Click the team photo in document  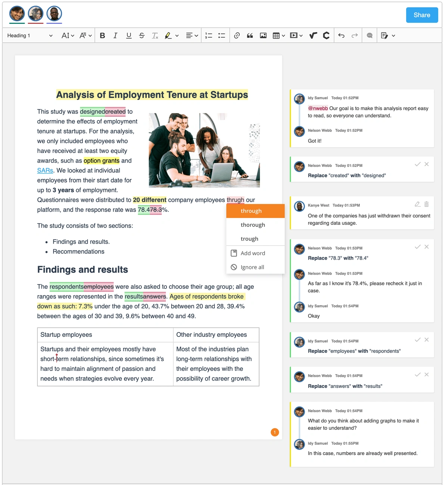click(x=204, y=150)
